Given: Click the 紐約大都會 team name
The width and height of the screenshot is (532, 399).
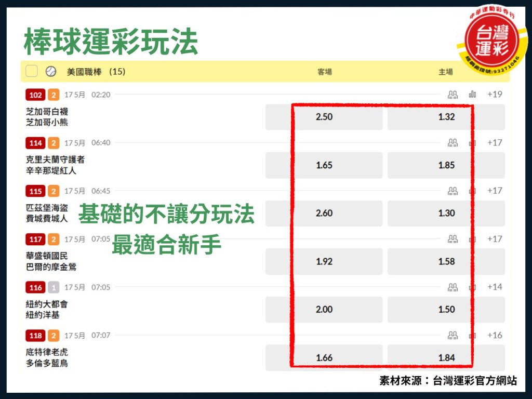Looking at the screenshot, I should 47,304.
